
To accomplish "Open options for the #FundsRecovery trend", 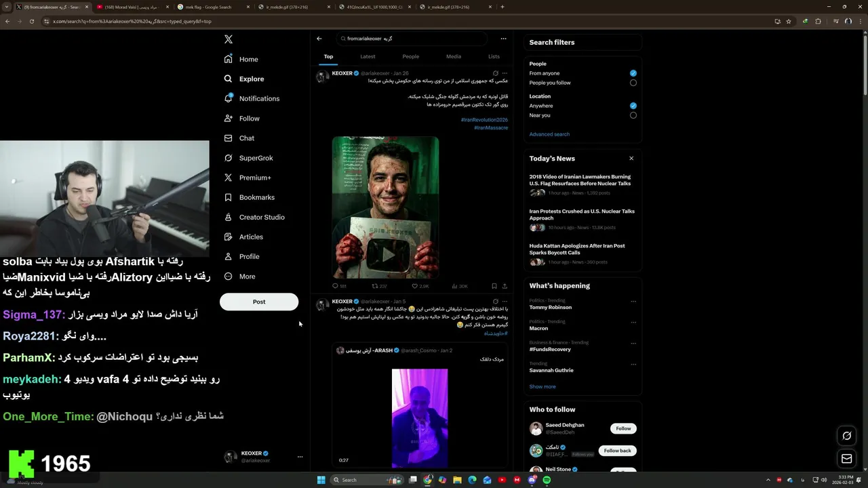I will (x=633, y=344).
